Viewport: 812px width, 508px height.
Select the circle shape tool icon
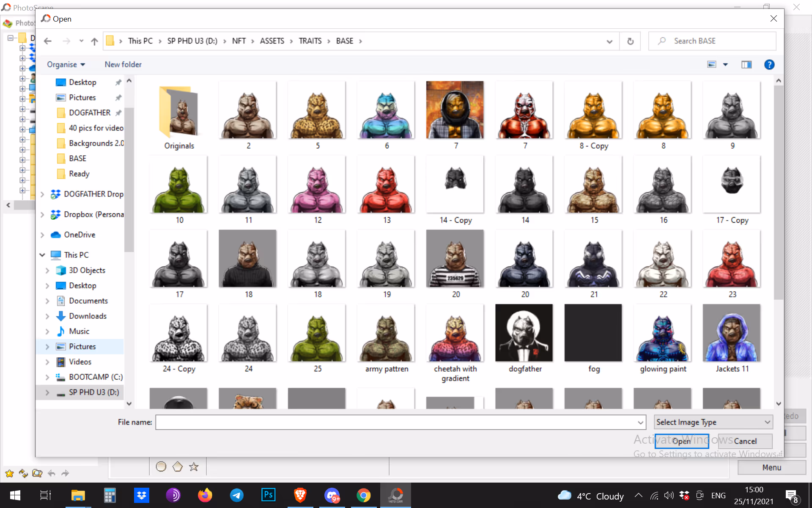point(161,467)
